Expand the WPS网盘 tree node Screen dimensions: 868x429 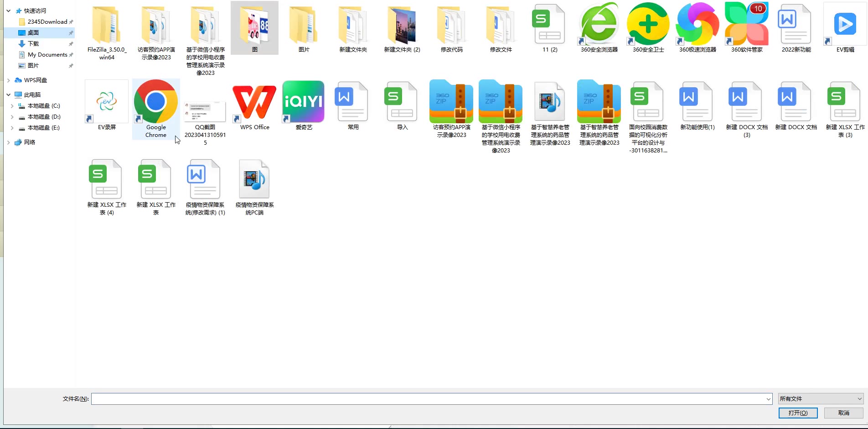click(8, 80)
